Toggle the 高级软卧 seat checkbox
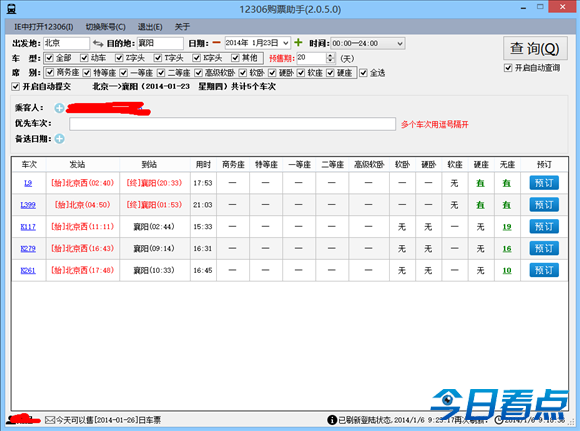580x431 pixels. click(199, 73)
